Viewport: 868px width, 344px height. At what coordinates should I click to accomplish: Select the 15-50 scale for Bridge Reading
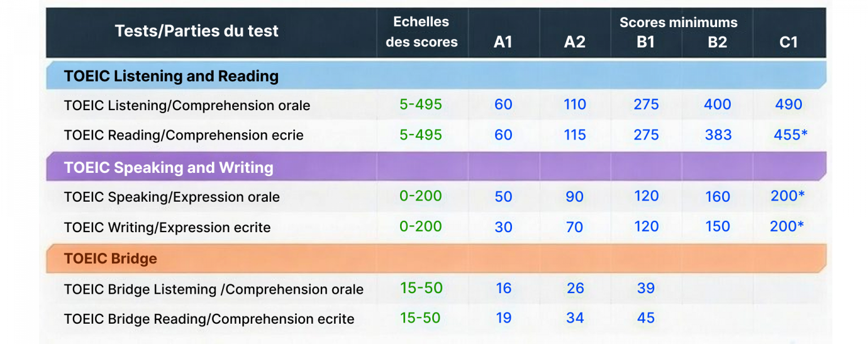click(420, 318)
